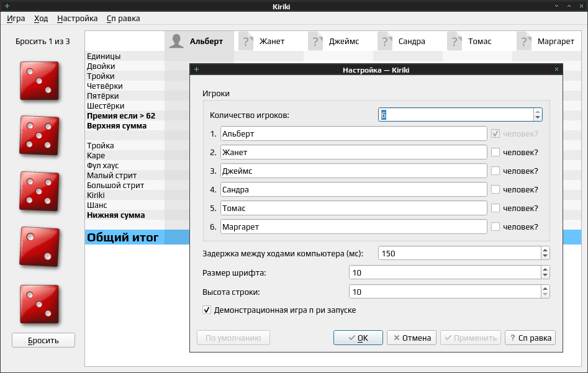This screenshot has width=588, height=373.
Task: Enable человек? checkbox for Жанет
Action: (495, 152)
